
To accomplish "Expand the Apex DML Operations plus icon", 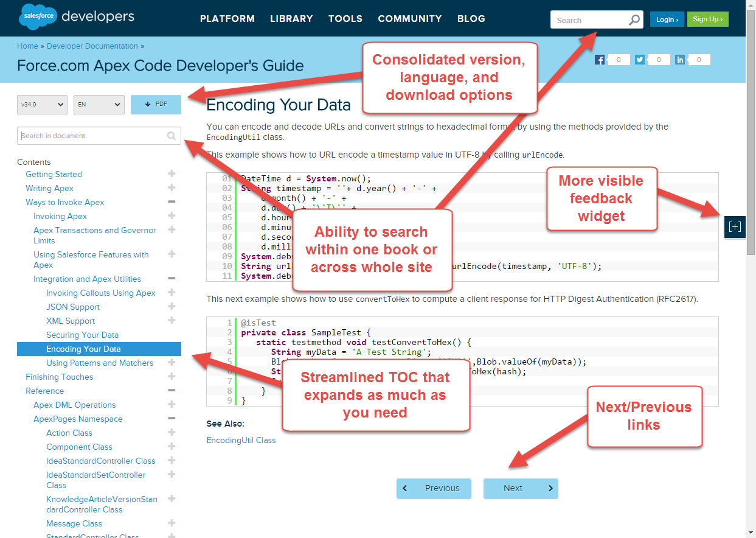I will (x=172, y=405).
